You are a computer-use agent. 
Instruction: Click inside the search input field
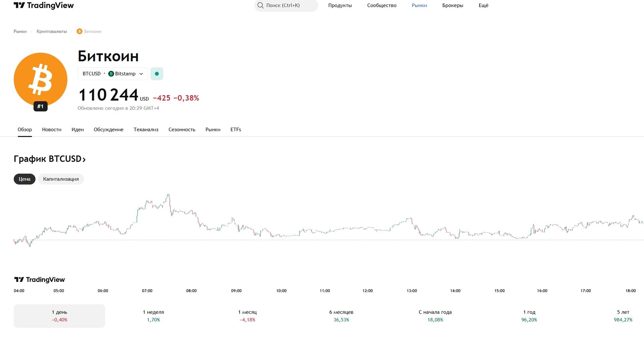point(289,5)
